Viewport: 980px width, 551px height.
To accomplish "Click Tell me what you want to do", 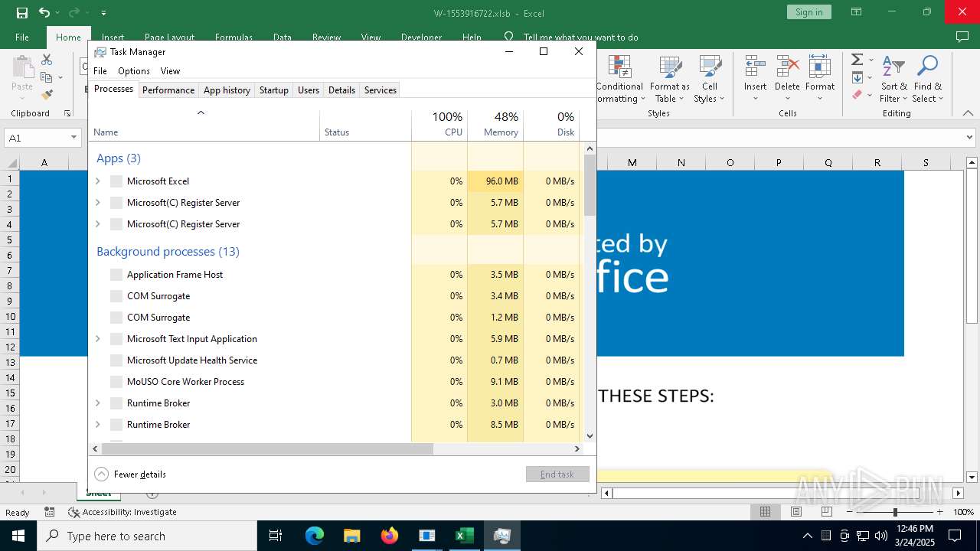I will pyautogui.click(x=580, y=37).
